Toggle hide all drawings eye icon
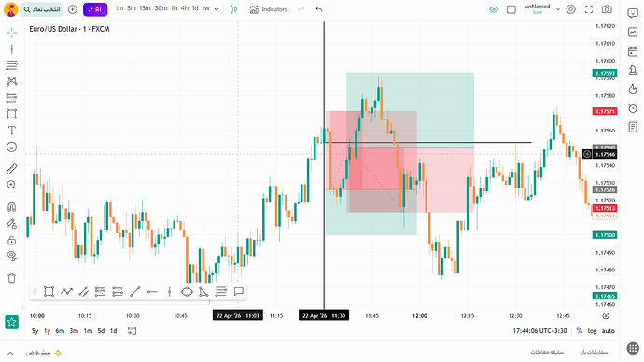 [x=11, y=257]
